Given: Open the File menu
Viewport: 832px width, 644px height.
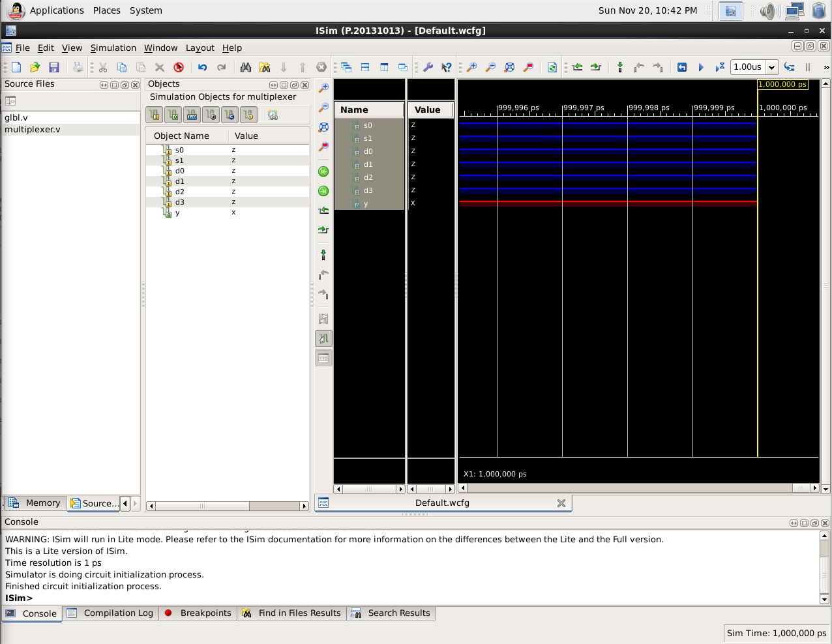Looking at the screenshot, I should coord(22,48).
